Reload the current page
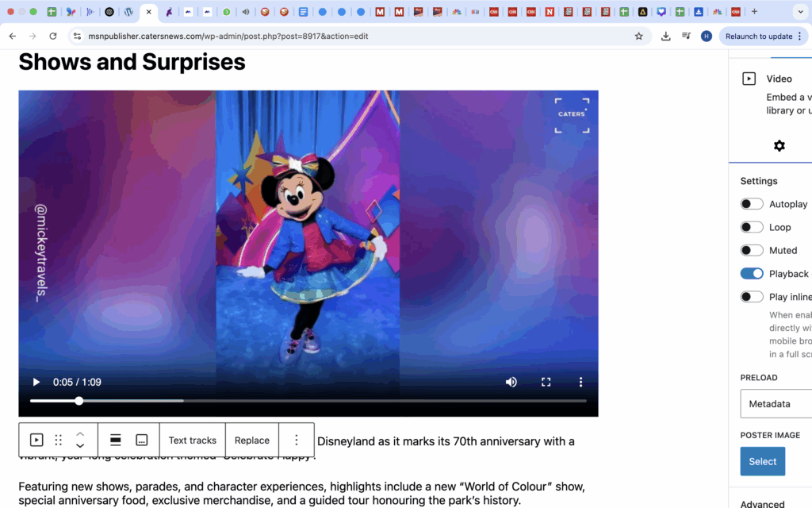 click(x=53, y=37)
